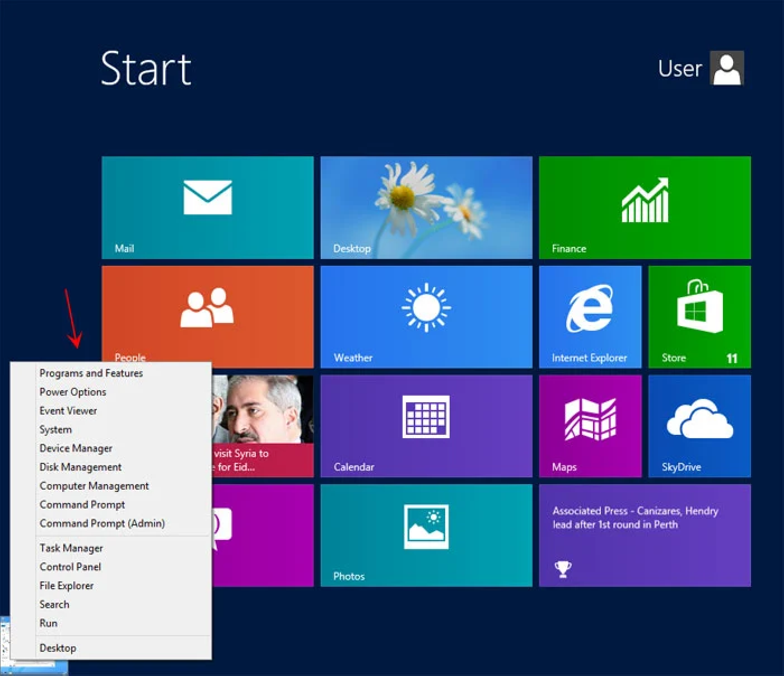Click the User account picture
This screenshot has width=784, height=676.
727,68
